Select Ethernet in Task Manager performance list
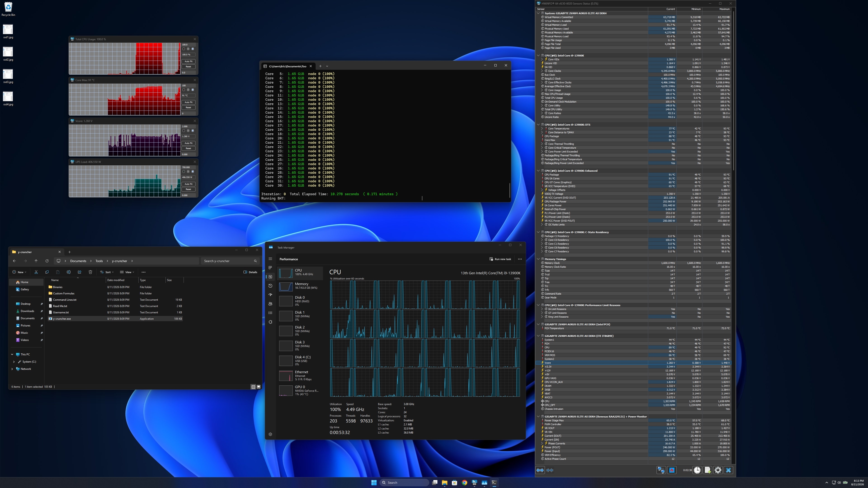The width and height of the screenshot is (868, 488). coord(300,375)
